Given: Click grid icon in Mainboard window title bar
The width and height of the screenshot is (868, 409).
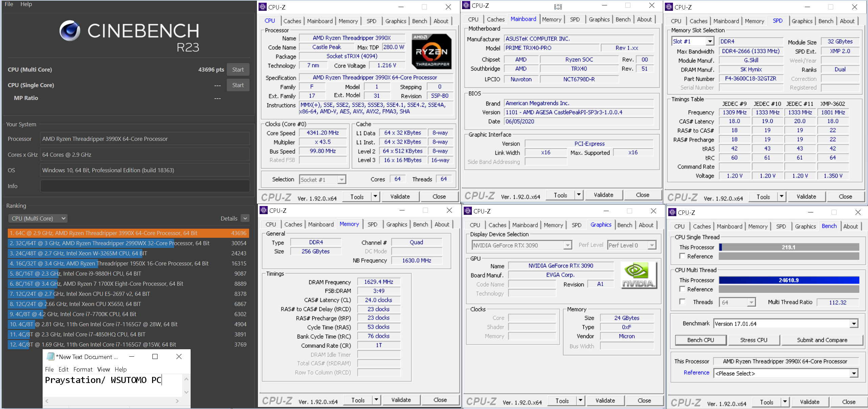Looking at the screenshot, I should [558, 6].
